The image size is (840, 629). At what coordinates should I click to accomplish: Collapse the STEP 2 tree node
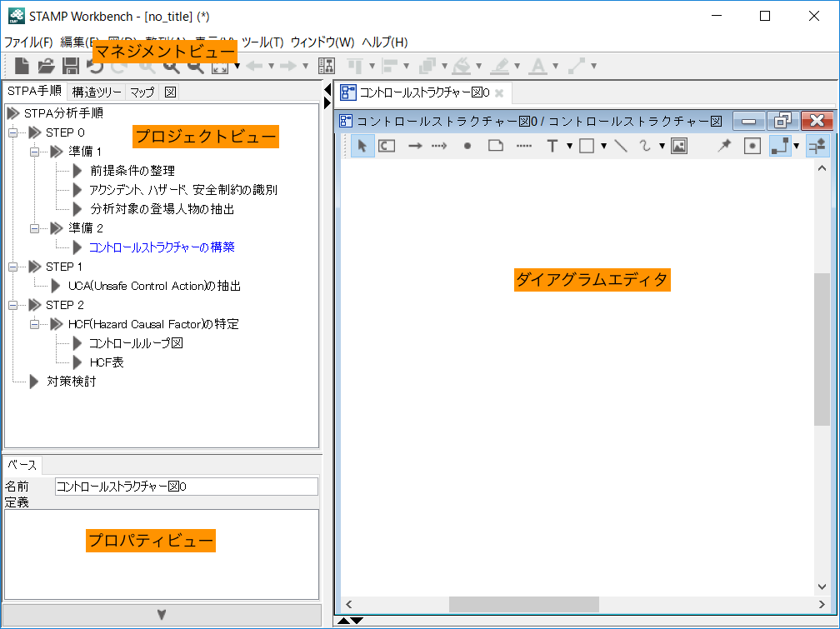12,305
